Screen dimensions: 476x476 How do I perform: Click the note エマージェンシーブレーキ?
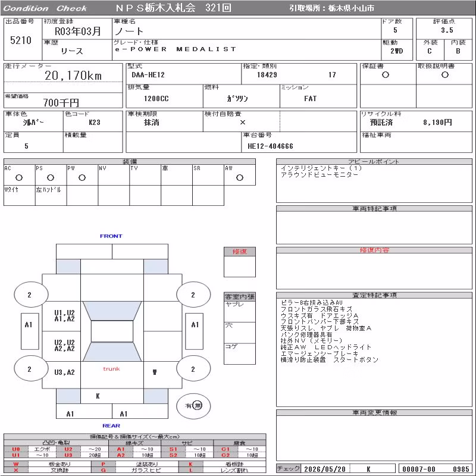(x=320, y=353)
